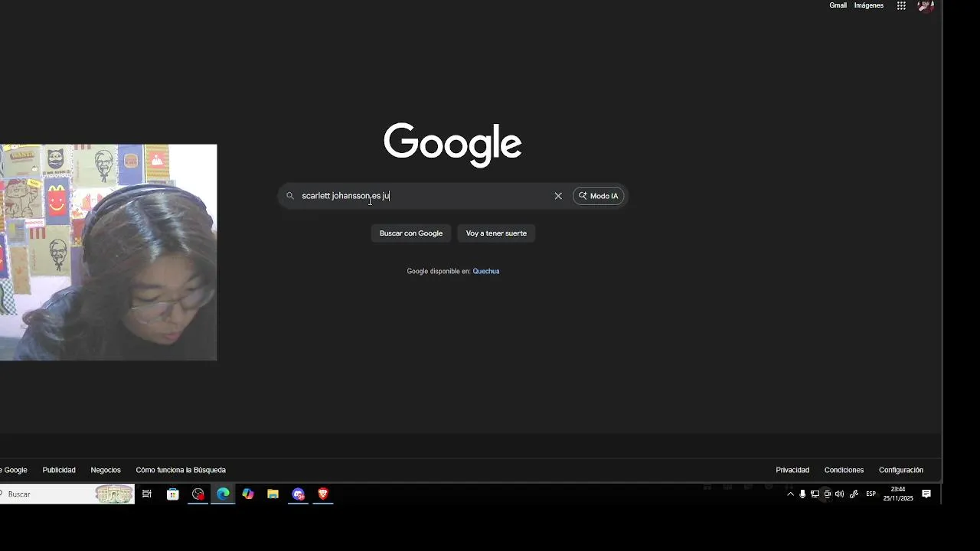This screenshot has height=551, width=980.
Task: Show hidden system tray icons
Action: (x=790, y=494)
